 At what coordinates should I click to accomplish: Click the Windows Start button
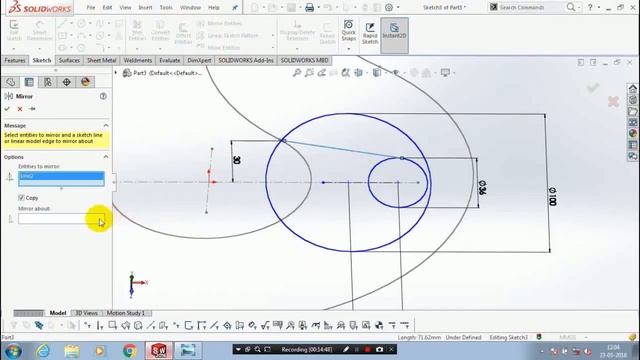coord(12,351)
